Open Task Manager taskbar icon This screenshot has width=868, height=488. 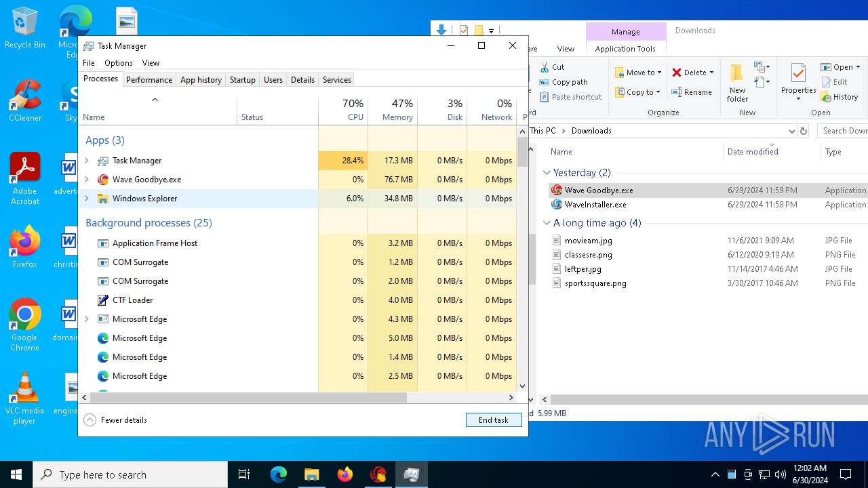point(411,474)
